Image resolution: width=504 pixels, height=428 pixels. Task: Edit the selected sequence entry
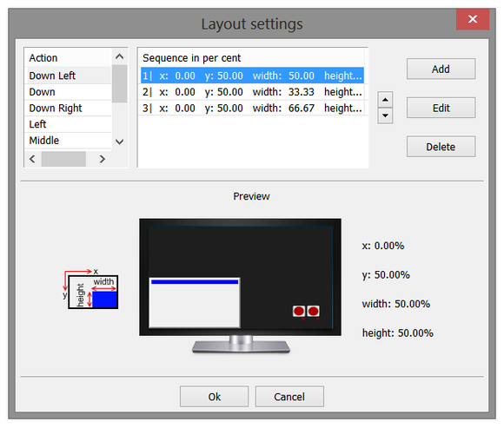[x=441, y=108]
